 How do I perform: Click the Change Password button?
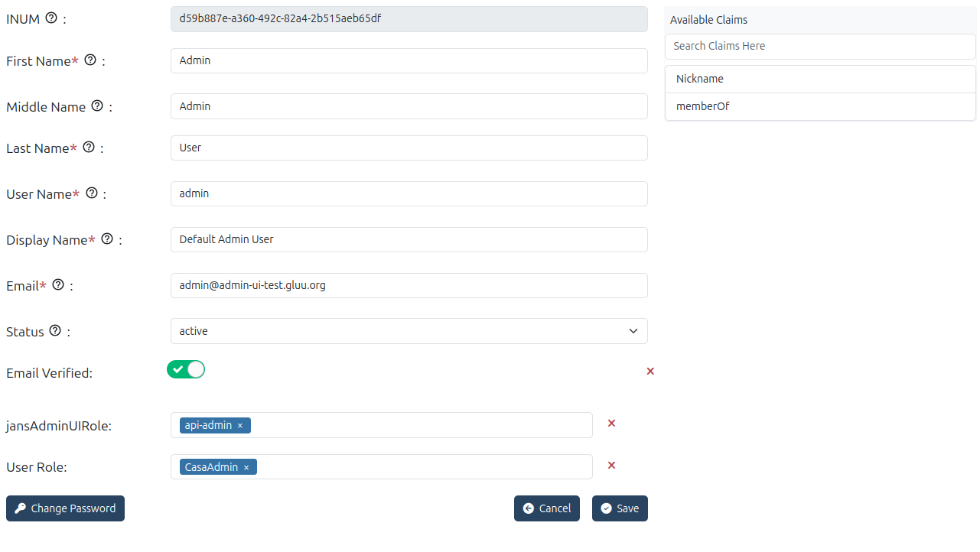pos(65,508)
